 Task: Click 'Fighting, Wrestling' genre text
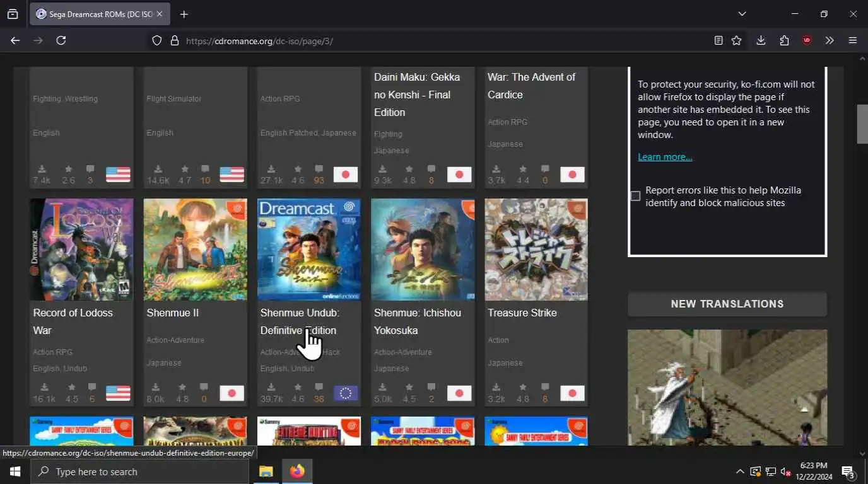pyautogui.click(x=66, y=99)
